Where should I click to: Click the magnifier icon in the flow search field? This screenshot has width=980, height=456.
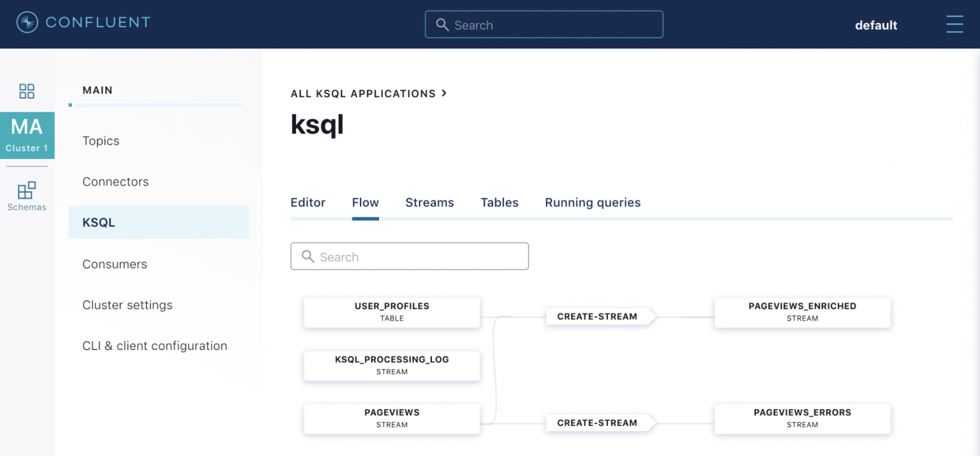[308, 257]
